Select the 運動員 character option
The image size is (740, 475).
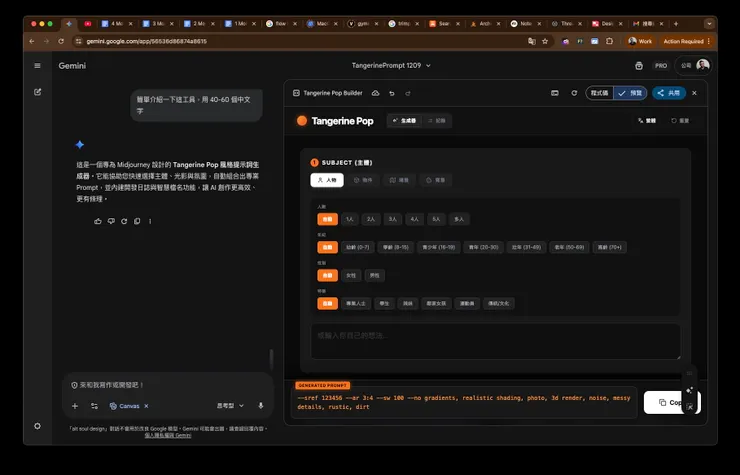point(467,303)
